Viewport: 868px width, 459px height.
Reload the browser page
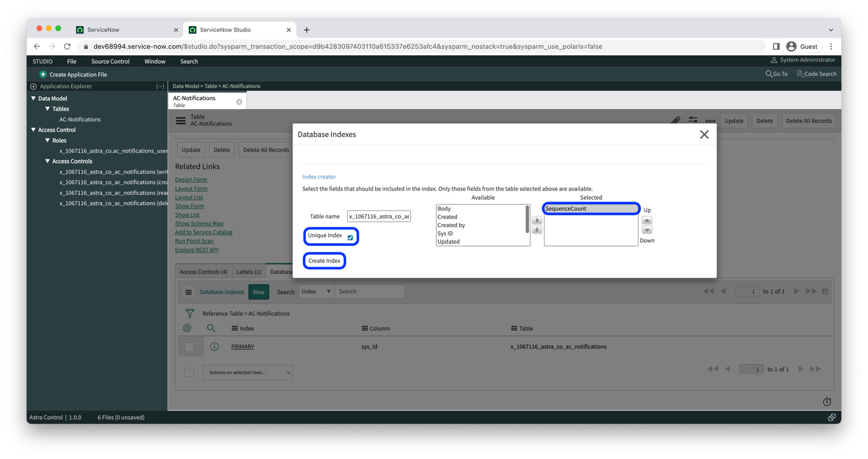(x=67, y=47)
